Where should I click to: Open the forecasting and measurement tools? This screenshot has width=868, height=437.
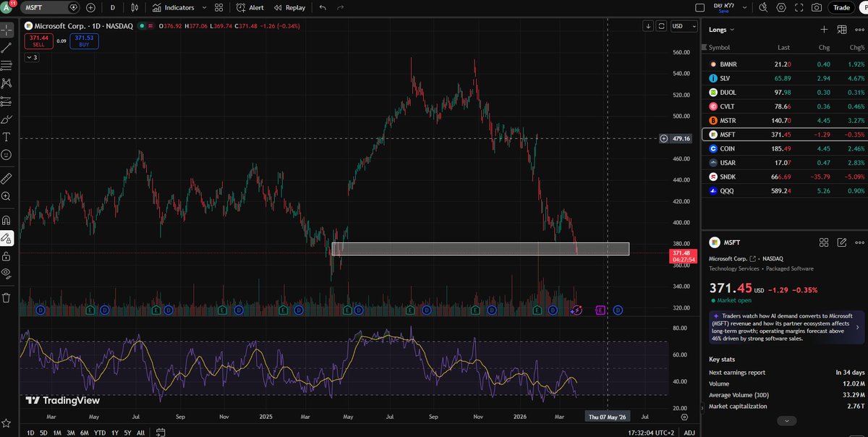(x=7, y=101)
